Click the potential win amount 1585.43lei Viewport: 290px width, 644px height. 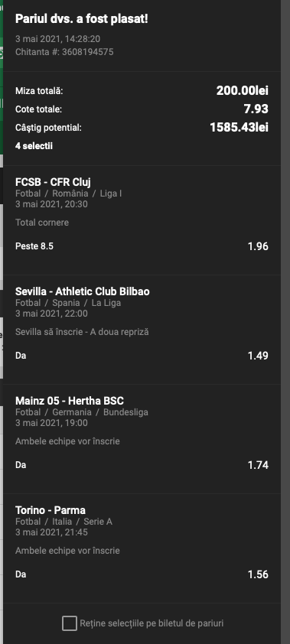point(239,127)
